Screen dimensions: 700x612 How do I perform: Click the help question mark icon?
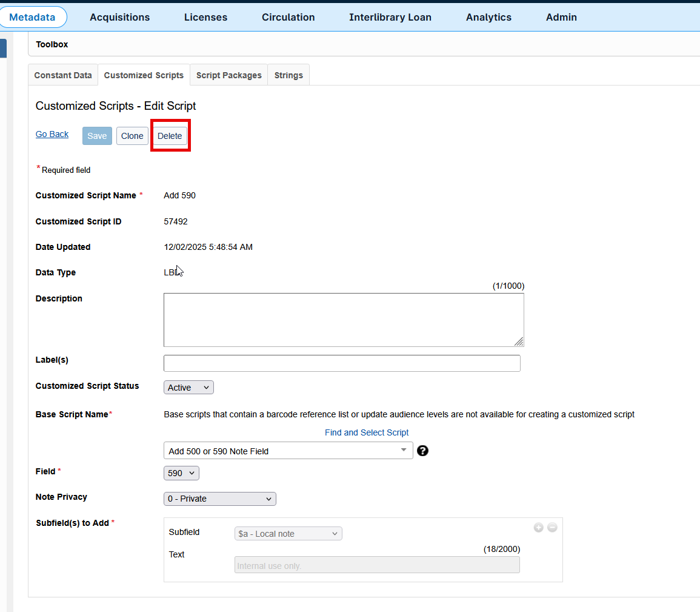423,451
